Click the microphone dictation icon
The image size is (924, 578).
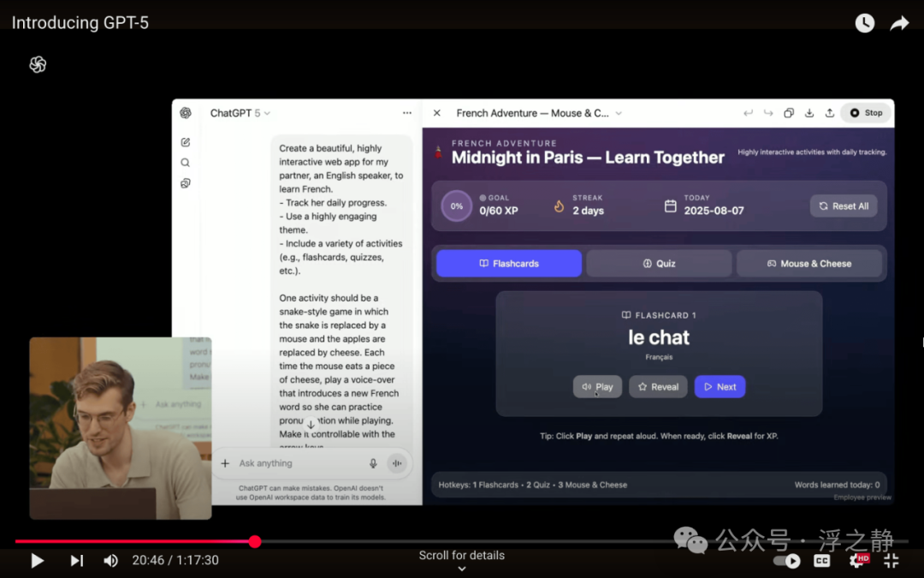click(373, 463)
